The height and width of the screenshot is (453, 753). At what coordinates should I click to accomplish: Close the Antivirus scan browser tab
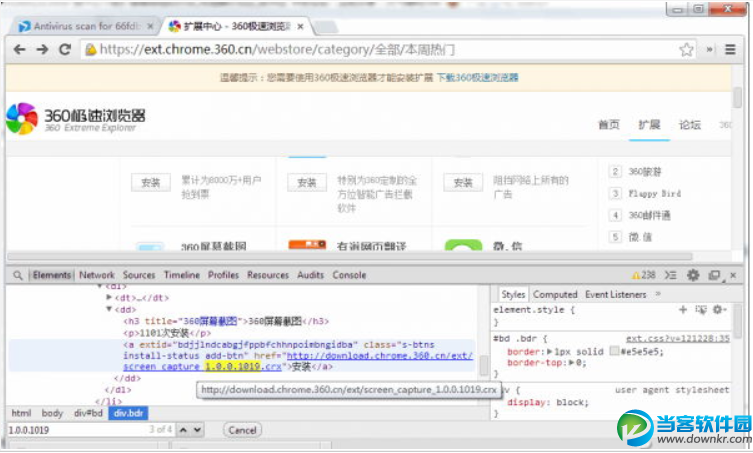point(150,26)
